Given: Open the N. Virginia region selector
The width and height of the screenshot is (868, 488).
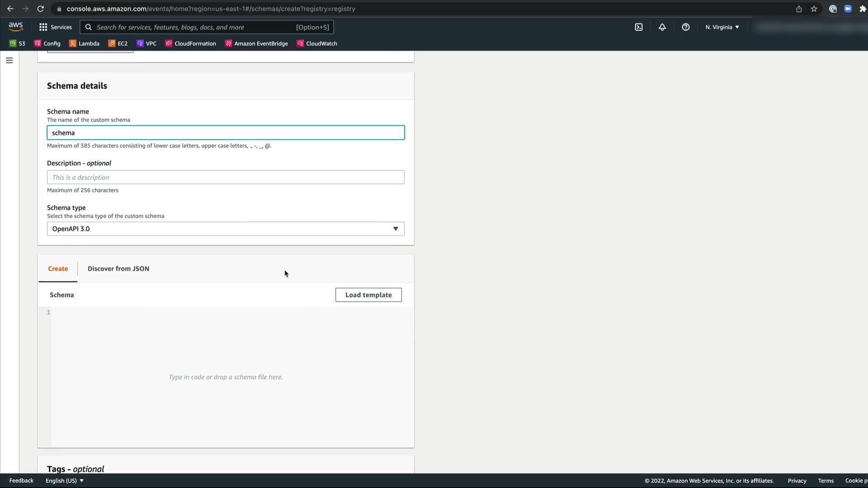Looking at the screenshot, I should pos(722,27).
